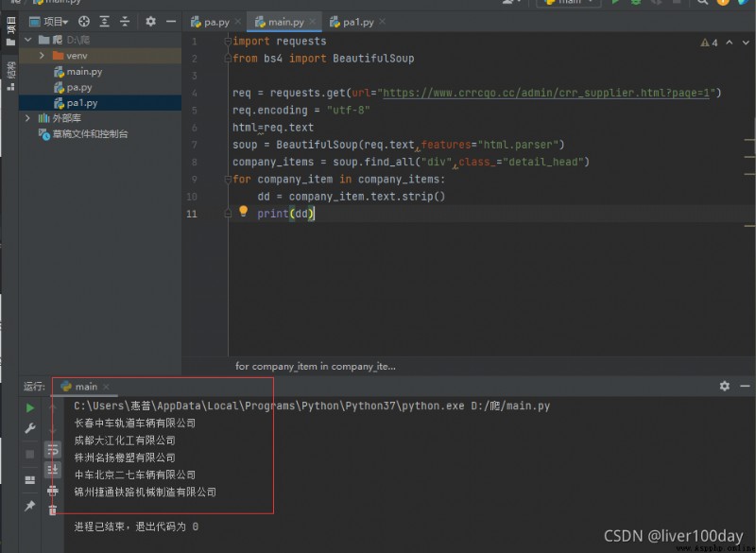756x553 pixels.
Task: Click the restore layout icon in run panel
Action: click(30, 479)
